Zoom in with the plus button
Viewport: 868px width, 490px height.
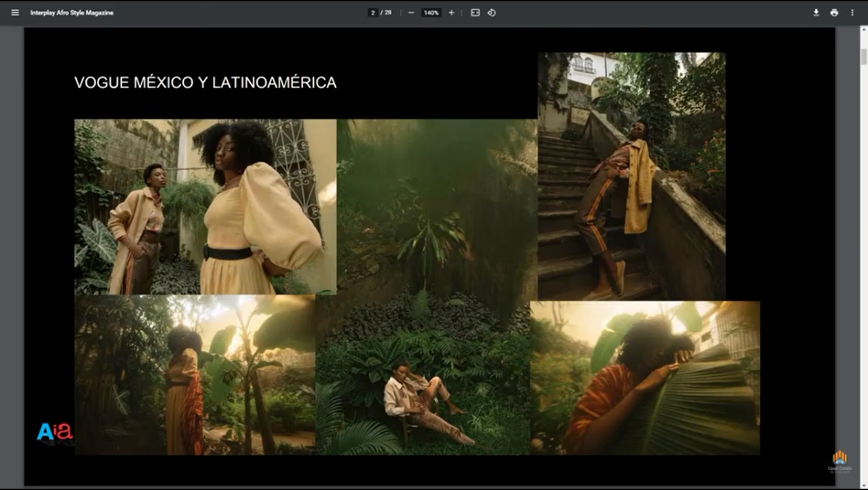click(x=452, y=12)
